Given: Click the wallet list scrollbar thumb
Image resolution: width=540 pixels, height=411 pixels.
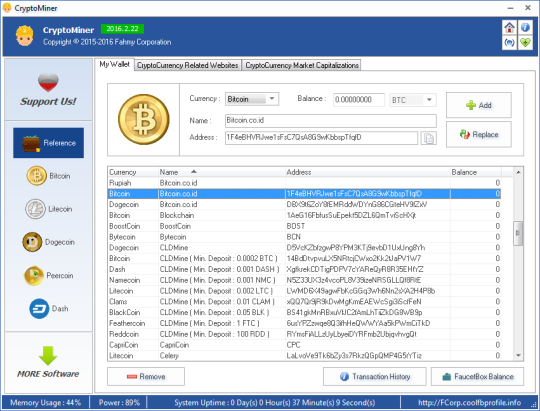Looking at the screenshot, I should tap(518, 233).
